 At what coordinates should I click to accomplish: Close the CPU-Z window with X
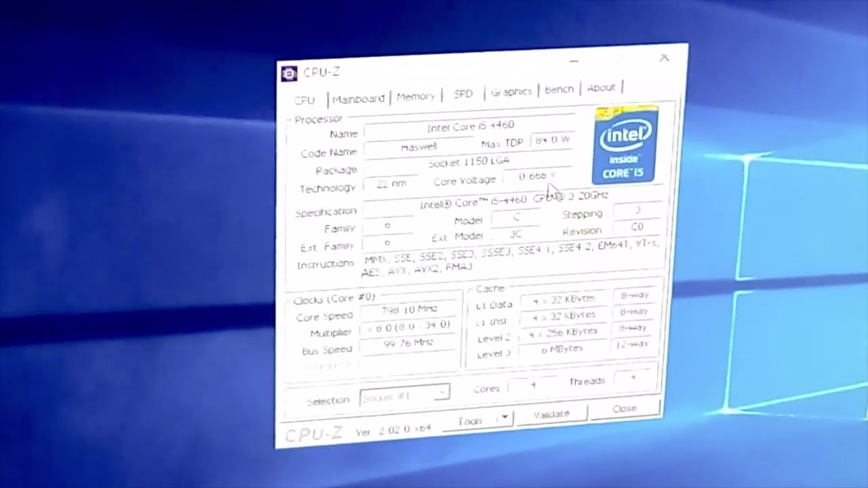[x=664, y=58]
